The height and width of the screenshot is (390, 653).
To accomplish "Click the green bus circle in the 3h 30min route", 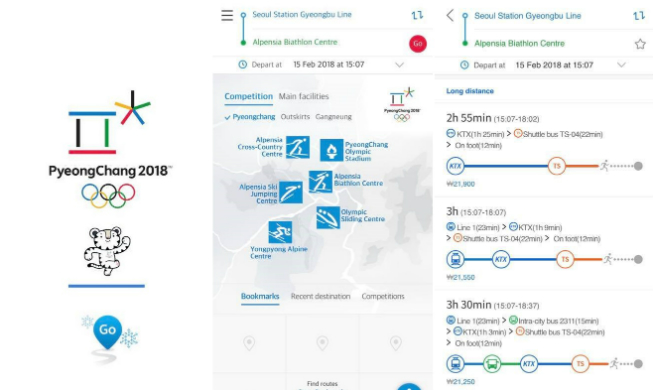I will [492, 364].
